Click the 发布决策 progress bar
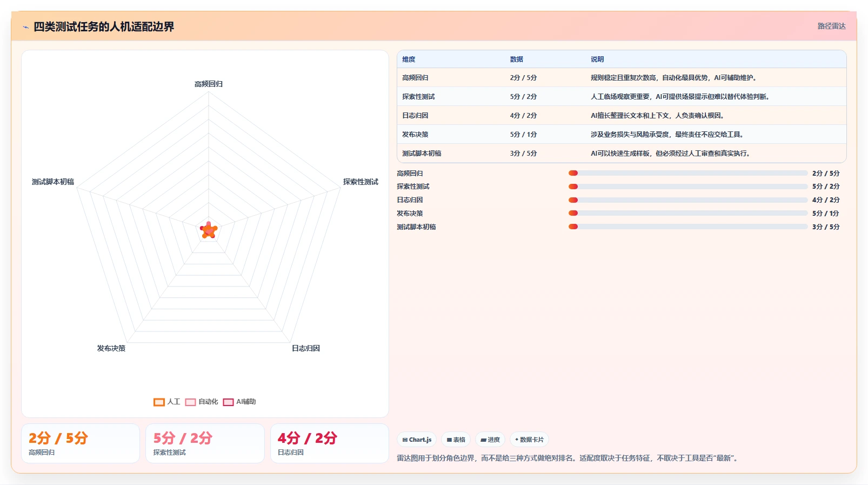868x485 pixels. pyautogui.click(x=687, y=213)
